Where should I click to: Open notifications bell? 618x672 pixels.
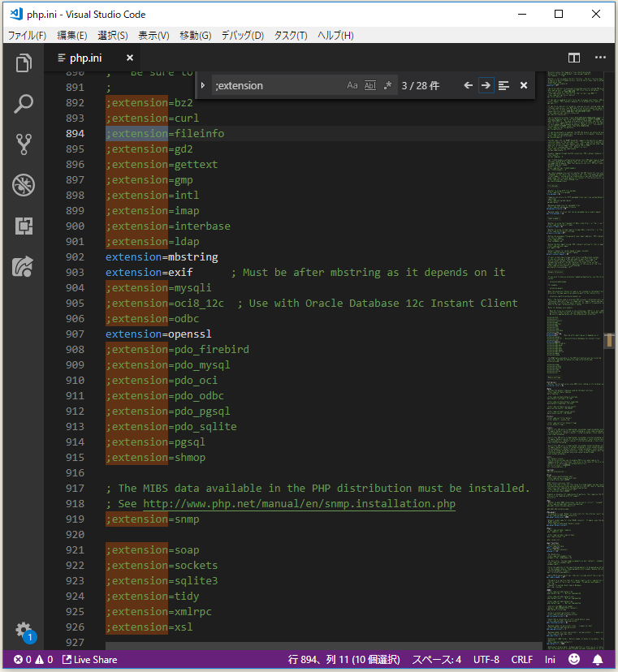coord(598,660)
